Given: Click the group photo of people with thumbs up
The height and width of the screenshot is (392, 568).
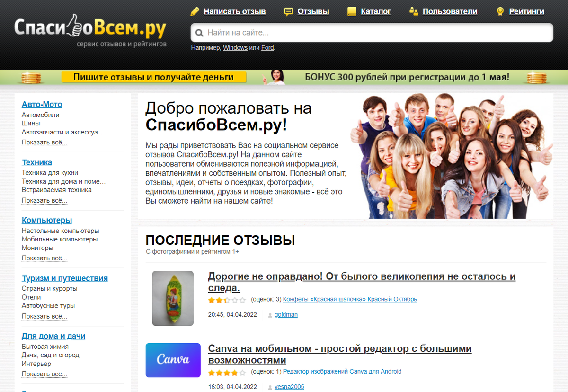Looking at the screenshot, I should [x=452, y=156].
